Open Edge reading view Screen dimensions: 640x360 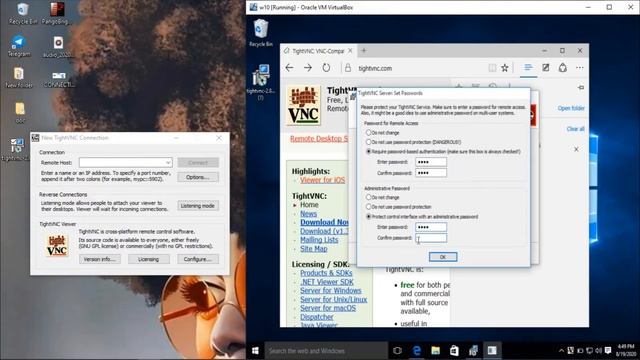point(492,68)
